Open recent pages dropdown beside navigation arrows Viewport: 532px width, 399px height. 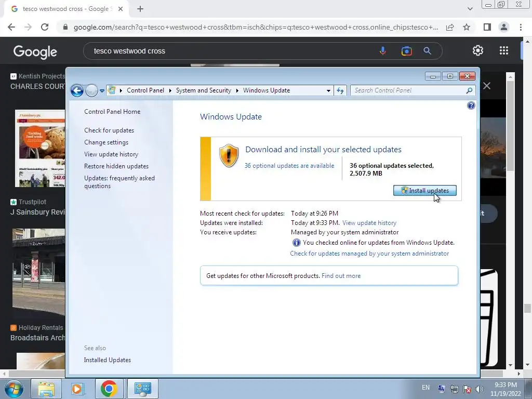102,90
